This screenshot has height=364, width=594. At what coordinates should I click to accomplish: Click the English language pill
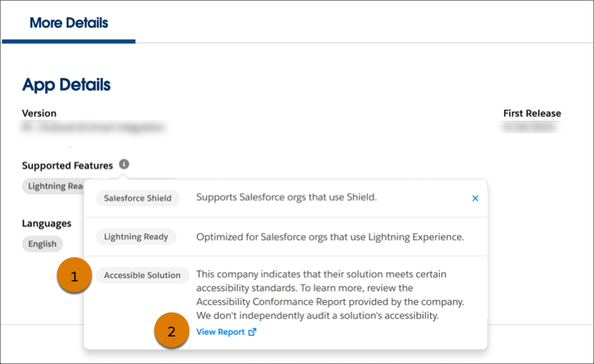pos(42,243)
